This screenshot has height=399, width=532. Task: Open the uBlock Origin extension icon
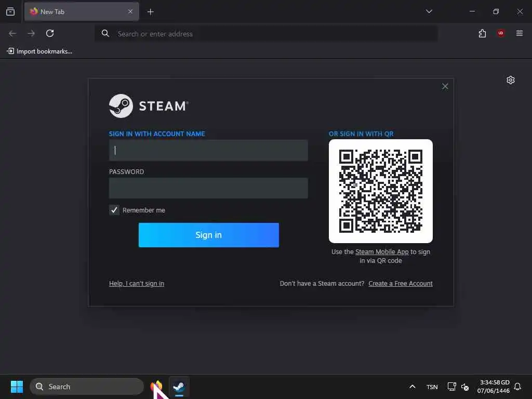(x=500, y=33)
